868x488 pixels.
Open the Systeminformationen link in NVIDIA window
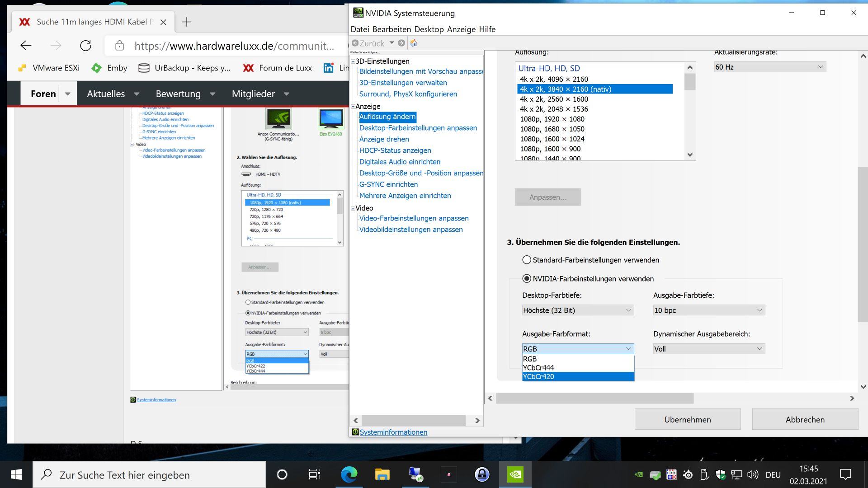(393, 432)
